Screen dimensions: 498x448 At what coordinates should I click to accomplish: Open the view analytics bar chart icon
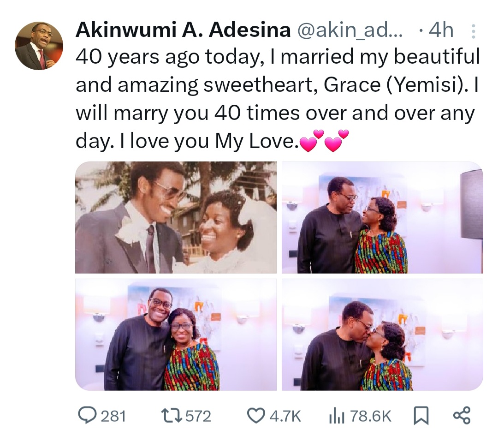(x=335, y=416)
